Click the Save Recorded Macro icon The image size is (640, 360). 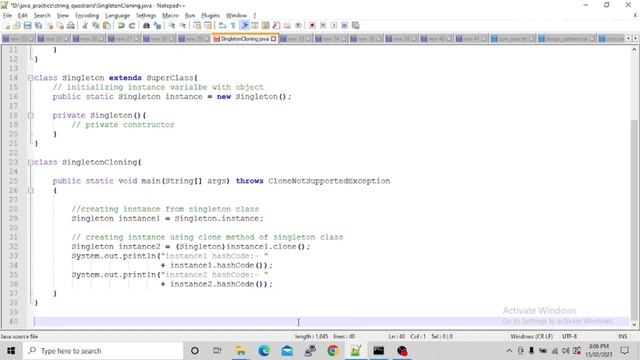pyautogui.click(x=356, y=25)
